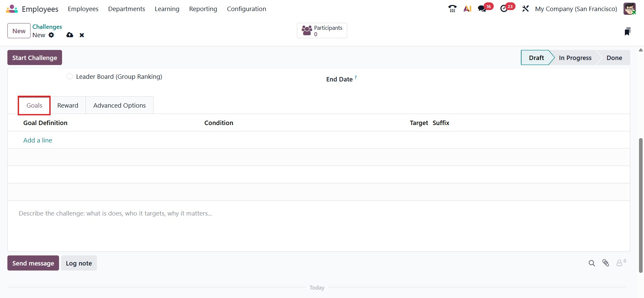Viewport: 644px width, 298px height.
Task: Open the Learning menu
Action: [167, 9]
